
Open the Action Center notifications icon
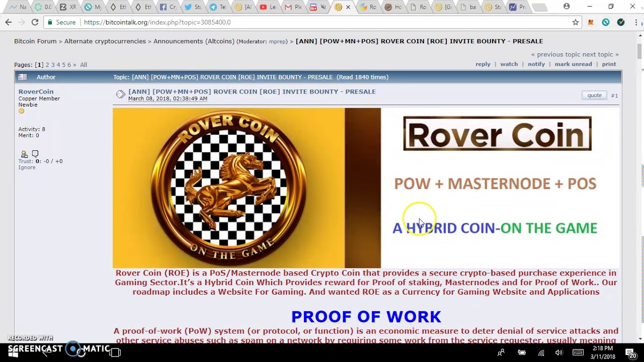click(x=631, y=353)
